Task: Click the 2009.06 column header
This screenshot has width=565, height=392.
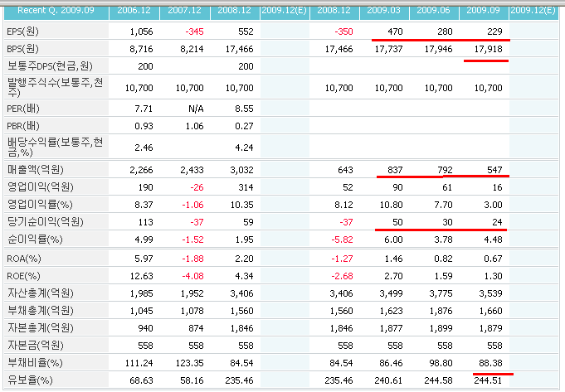Action: pos(434,10)
